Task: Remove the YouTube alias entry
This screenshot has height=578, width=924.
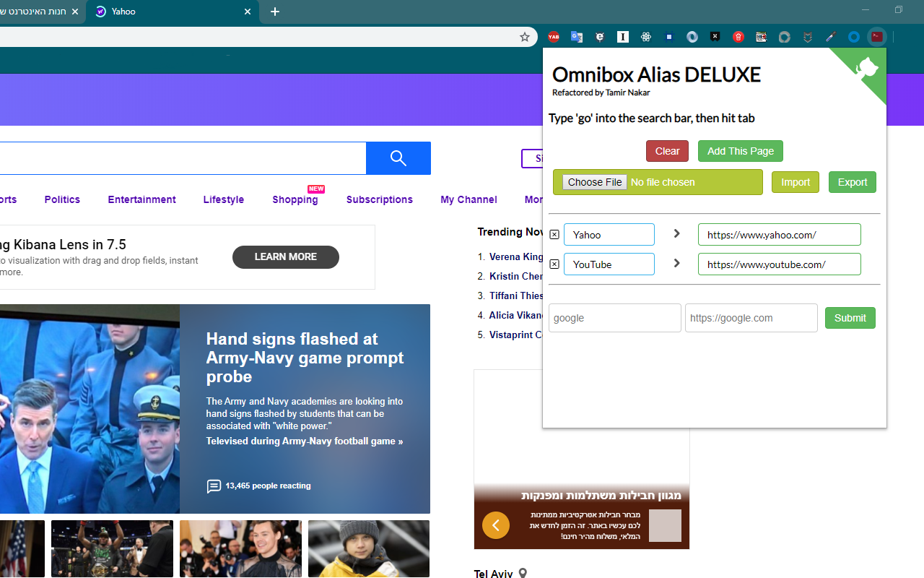Action: pyautogui.click(x=554, y=264)
